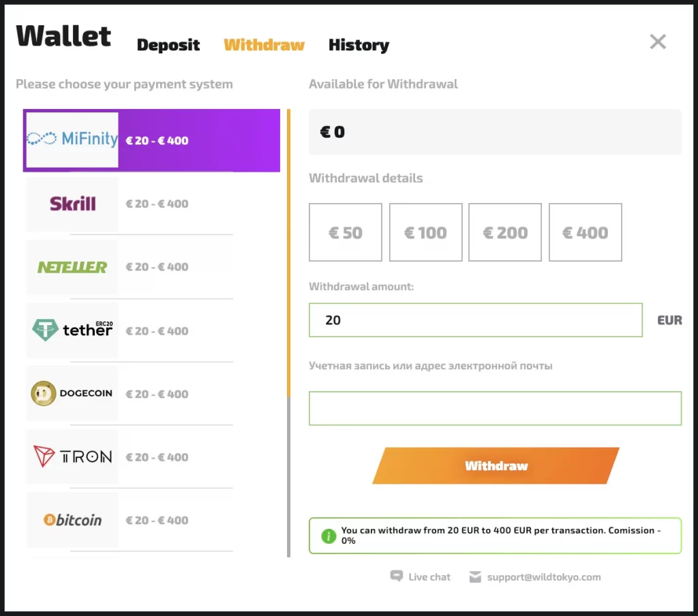Click the 'Withdrawal details' label
The height and width of the screenshot is (616, 698).
pos(366,178)
